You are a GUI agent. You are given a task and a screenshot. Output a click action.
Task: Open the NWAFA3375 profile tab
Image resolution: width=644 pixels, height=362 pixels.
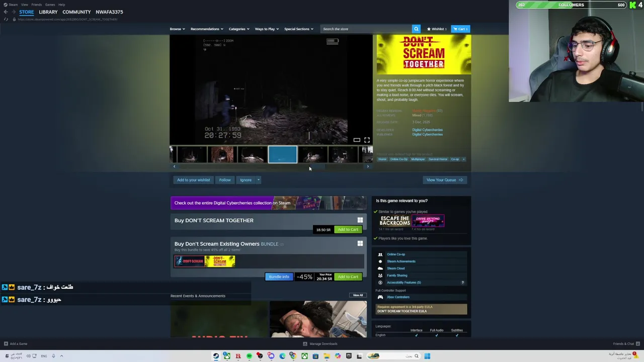[x=109, y=12]
